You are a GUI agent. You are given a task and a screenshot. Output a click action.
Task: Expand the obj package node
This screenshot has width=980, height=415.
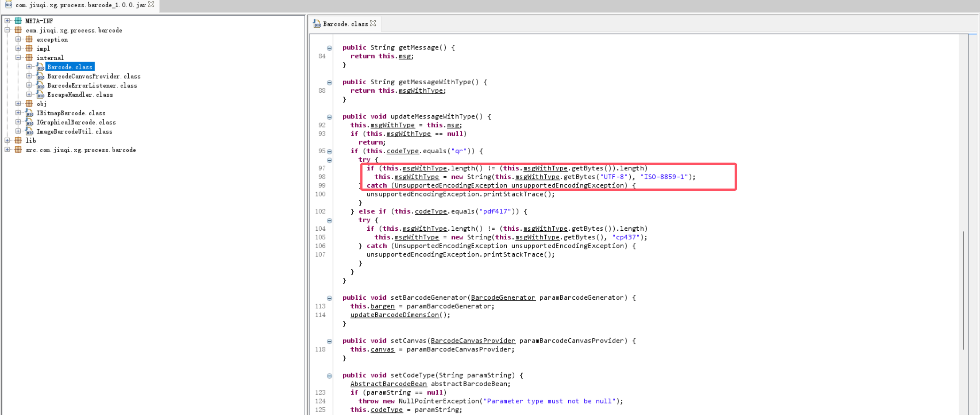tap(18, 103)
